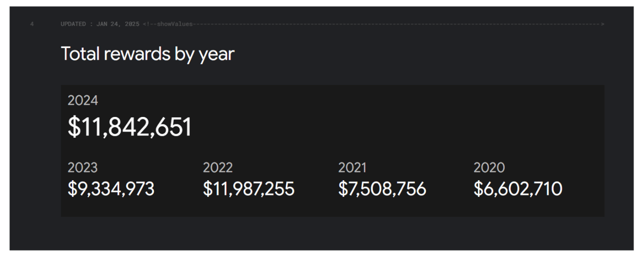Click the $11,842,651 total for 2024
Viewport: 644px width, 257px height.
click(129, 127)
